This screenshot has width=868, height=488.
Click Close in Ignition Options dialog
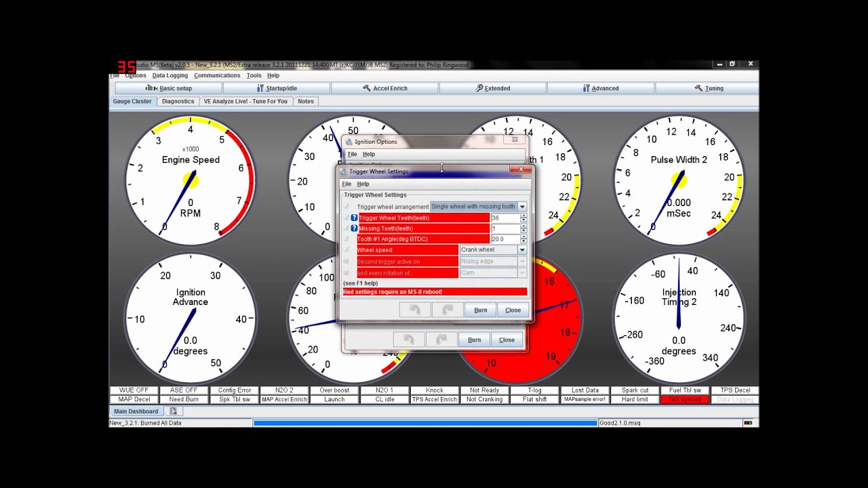click(507, 340)
